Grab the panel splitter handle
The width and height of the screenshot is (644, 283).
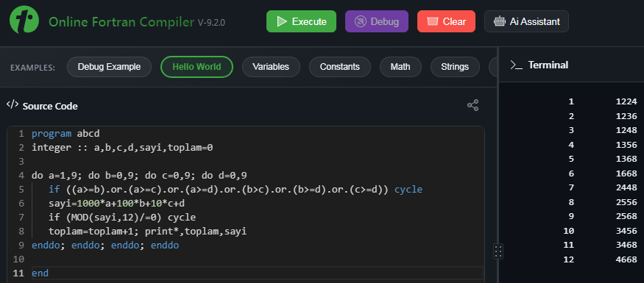pos(498,251)
